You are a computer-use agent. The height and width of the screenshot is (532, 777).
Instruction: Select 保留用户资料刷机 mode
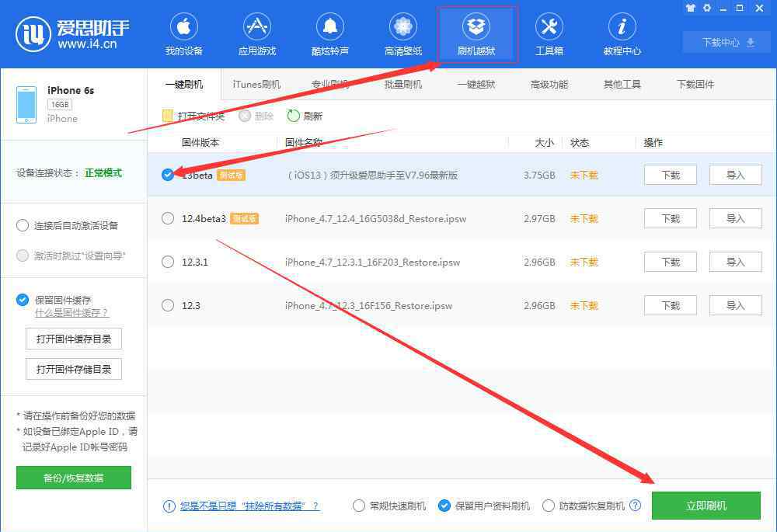444,506
